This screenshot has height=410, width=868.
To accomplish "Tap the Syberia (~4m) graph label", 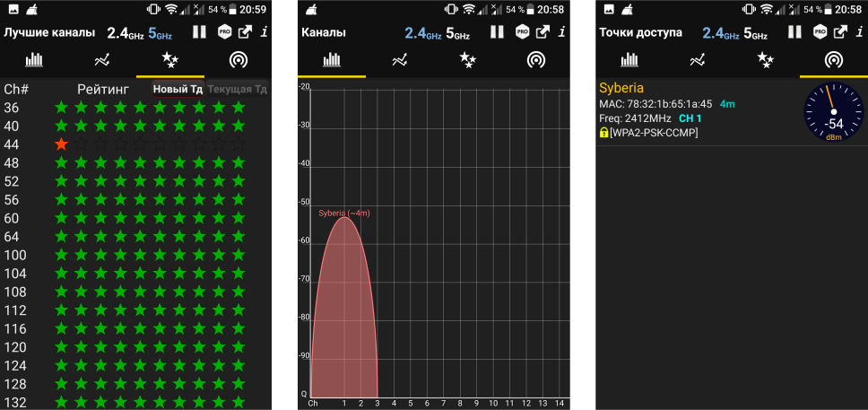I will point(343,213).
